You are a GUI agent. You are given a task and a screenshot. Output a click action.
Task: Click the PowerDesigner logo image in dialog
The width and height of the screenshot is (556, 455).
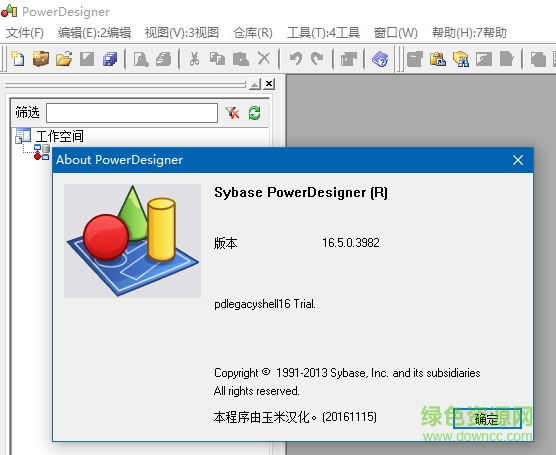pyautogui.click(x=132, y=241)
